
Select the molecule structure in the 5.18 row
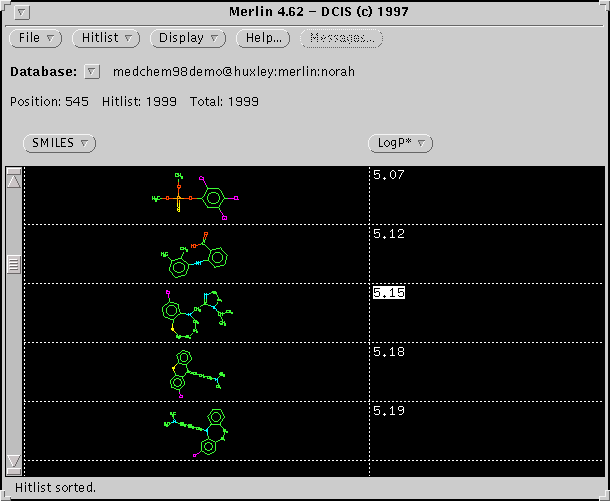click(x=196, y=371)
